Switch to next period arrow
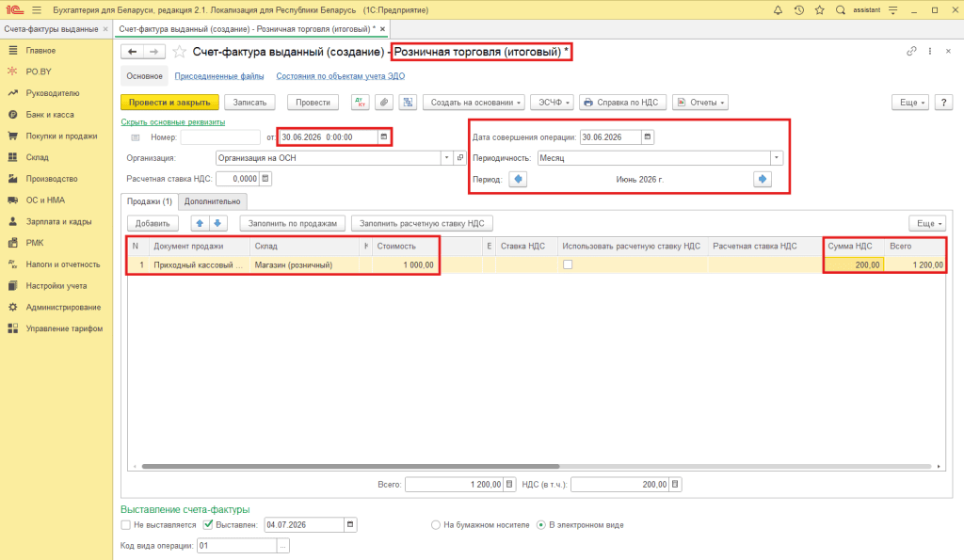This screenshot has height=560, width=964. coord(763,179)
